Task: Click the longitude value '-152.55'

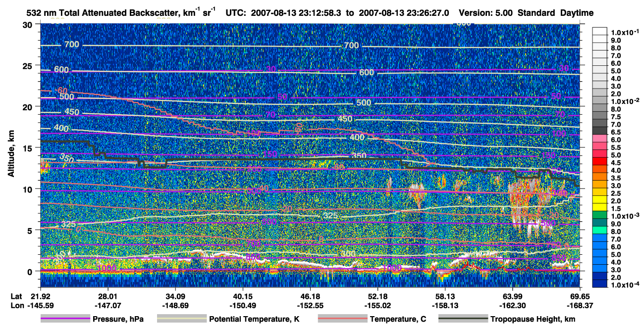Action: click(x=310, y=305)
